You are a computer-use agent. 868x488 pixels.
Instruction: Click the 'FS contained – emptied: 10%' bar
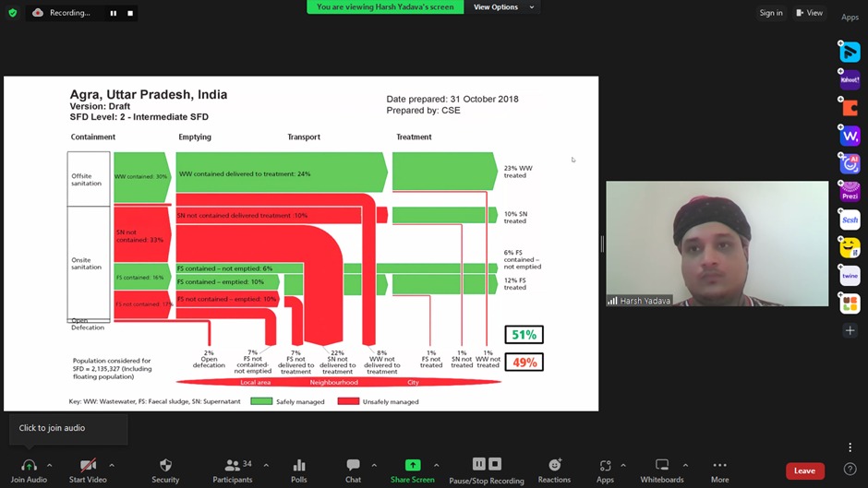tap(227, 281)
